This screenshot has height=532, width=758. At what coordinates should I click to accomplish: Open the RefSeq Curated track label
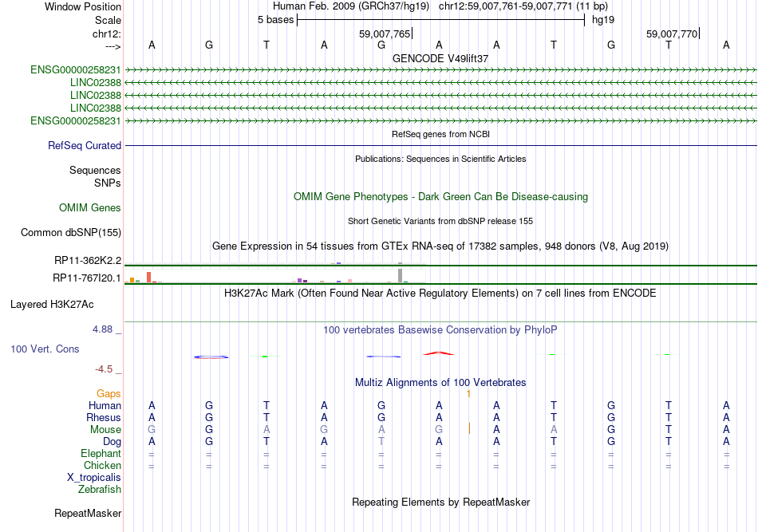coord(85,145)
